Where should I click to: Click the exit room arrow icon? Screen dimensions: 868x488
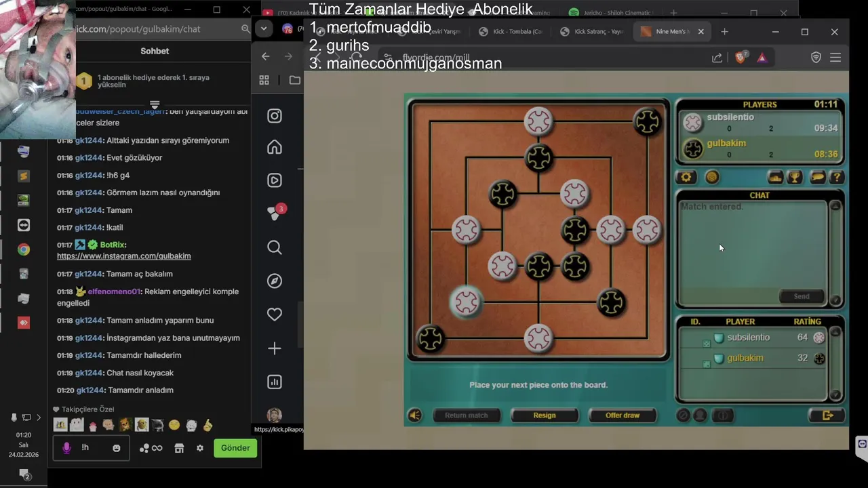pos(827,415)
